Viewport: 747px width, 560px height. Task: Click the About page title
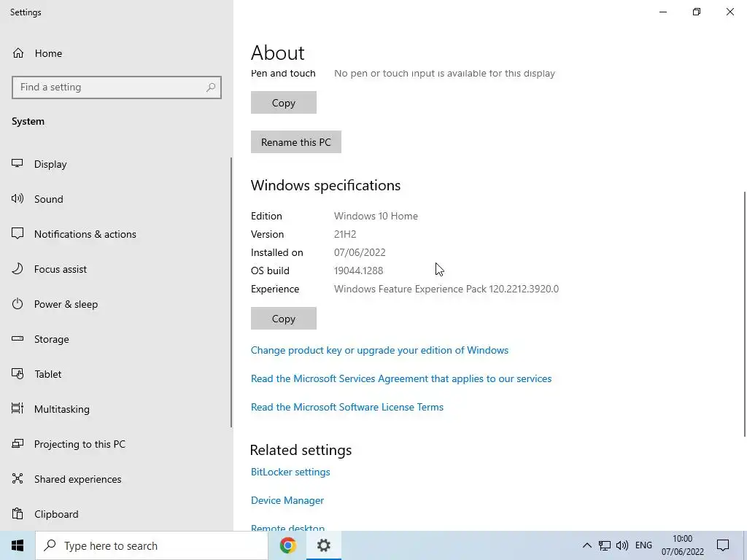pyautogui.click(x=278, y=52)
